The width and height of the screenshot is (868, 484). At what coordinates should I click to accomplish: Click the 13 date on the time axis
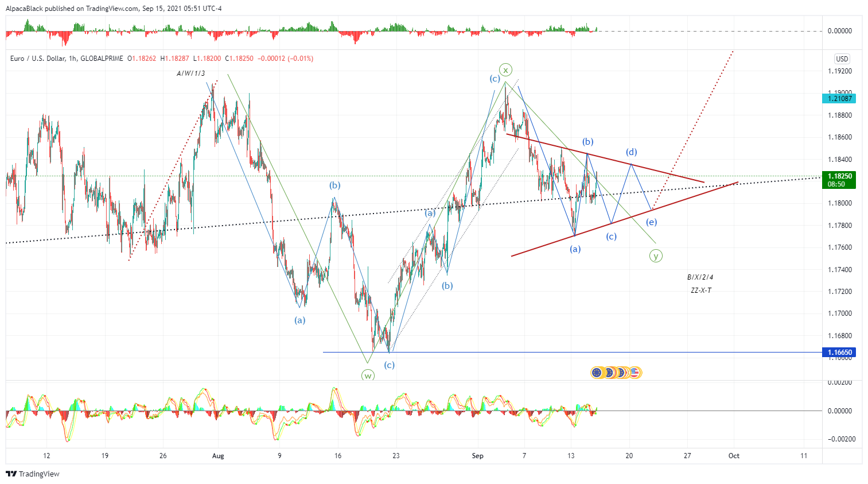click(x=571, y=456)
